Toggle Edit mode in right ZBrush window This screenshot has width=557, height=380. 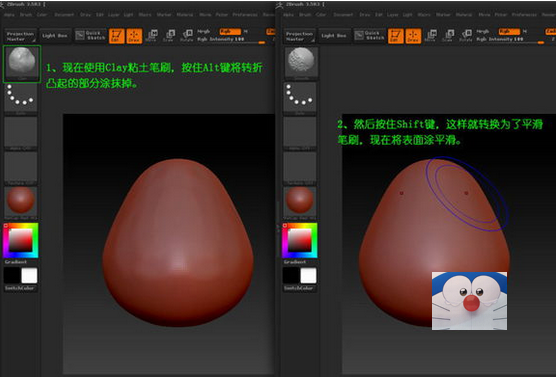395,36
